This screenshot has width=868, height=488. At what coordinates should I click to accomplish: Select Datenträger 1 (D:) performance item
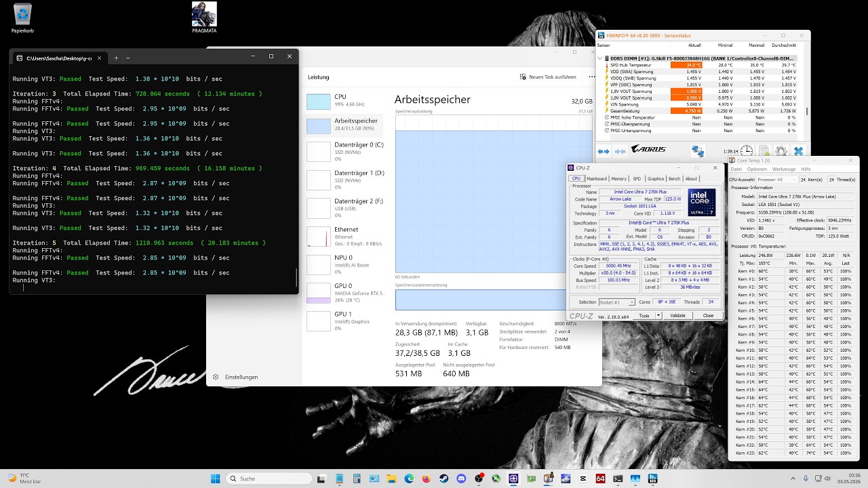tap(344, 179)
